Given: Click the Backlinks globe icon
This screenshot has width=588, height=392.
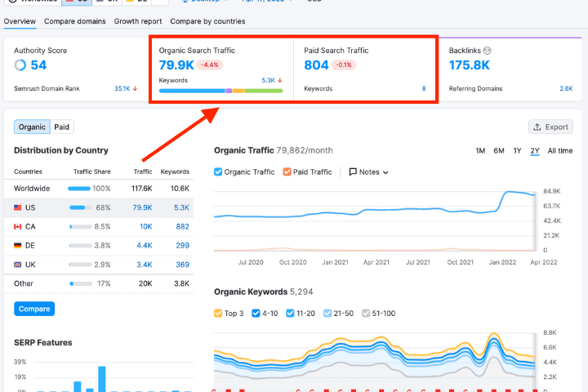Looking at the screenshot, I should tap(488, 51).
